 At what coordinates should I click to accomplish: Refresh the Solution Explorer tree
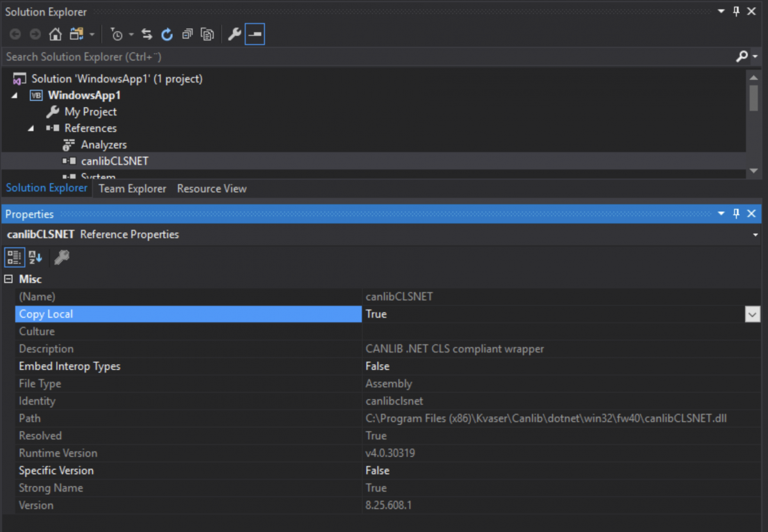[x=167, y=34]
